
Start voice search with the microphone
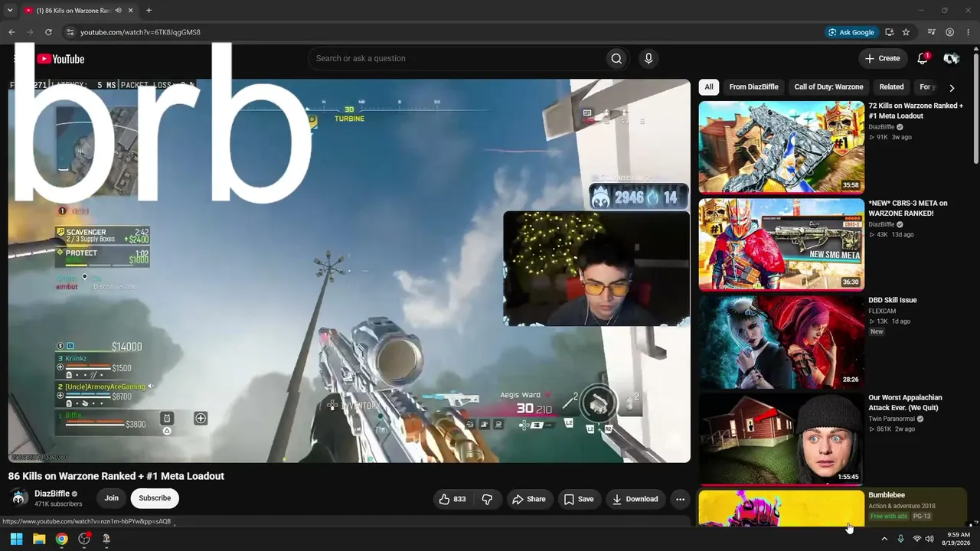pyautogui.click(x=648, y=59)
